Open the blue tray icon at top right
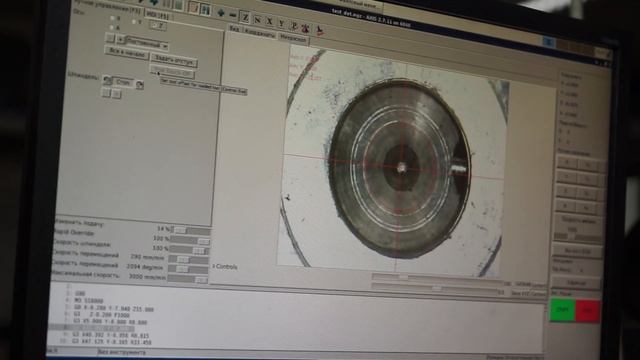 pyautogui.click(x=549, y=41)
